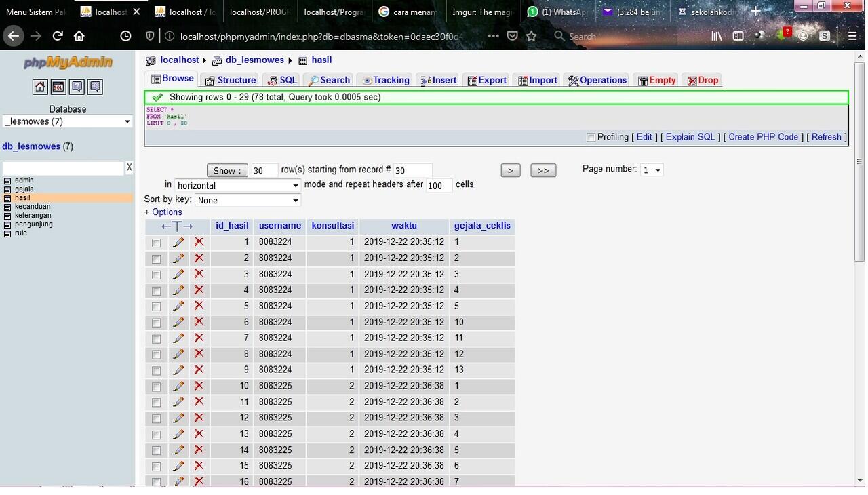Toggle Firefox sidebar view icon
The height and width of the screenshot is (495, 868).
tap(738, 36)
